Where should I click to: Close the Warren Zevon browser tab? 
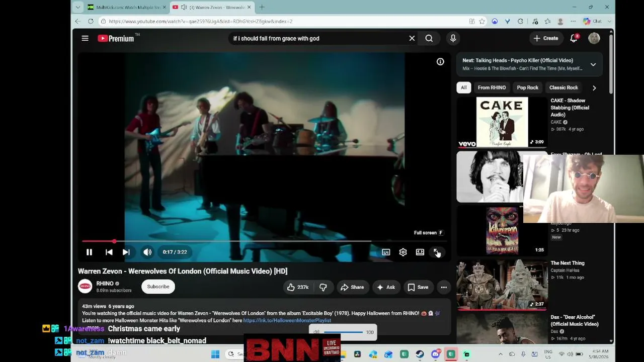click(249, 7)
